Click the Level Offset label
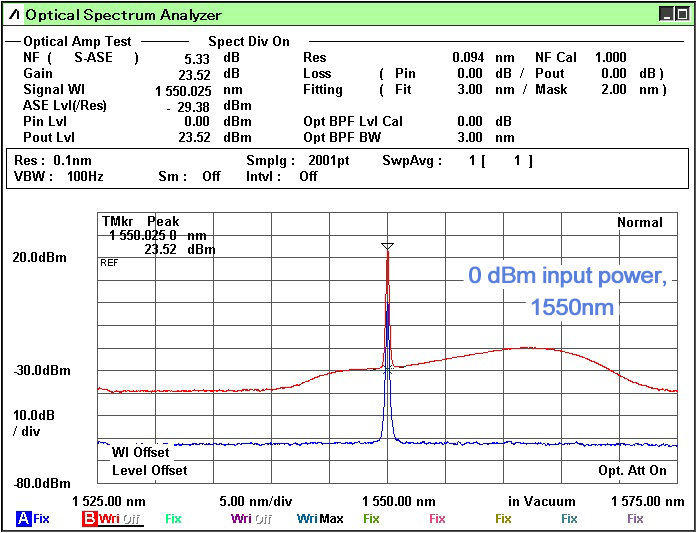Viewport: 697px width, 533px height. [149, 470]
